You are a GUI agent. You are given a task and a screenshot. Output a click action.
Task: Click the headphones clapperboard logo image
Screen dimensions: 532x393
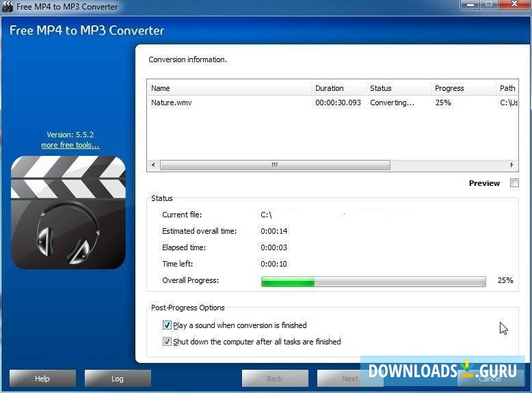(68, 213)
